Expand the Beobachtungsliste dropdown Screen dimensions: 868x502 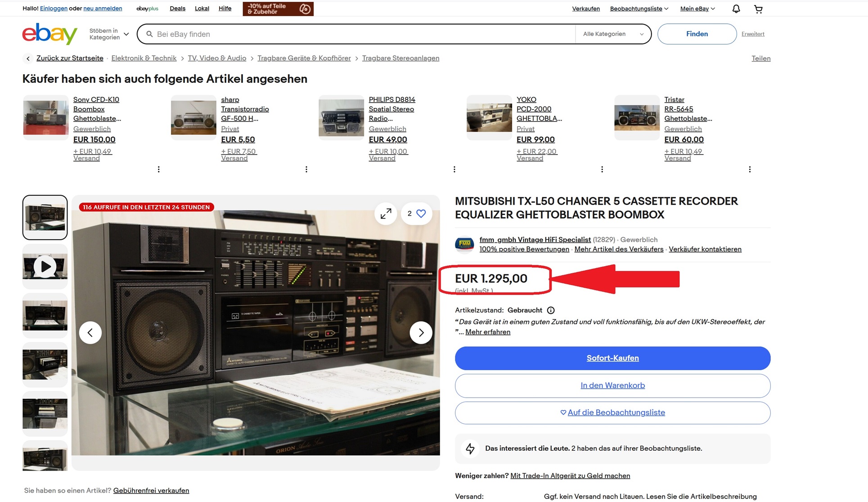tap(639, 9)
